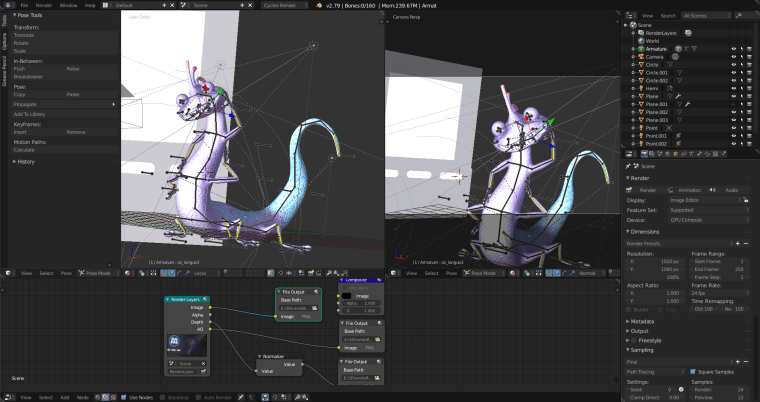
Task: Open the Pose Mode selector in left viewport
Action: 98,273
